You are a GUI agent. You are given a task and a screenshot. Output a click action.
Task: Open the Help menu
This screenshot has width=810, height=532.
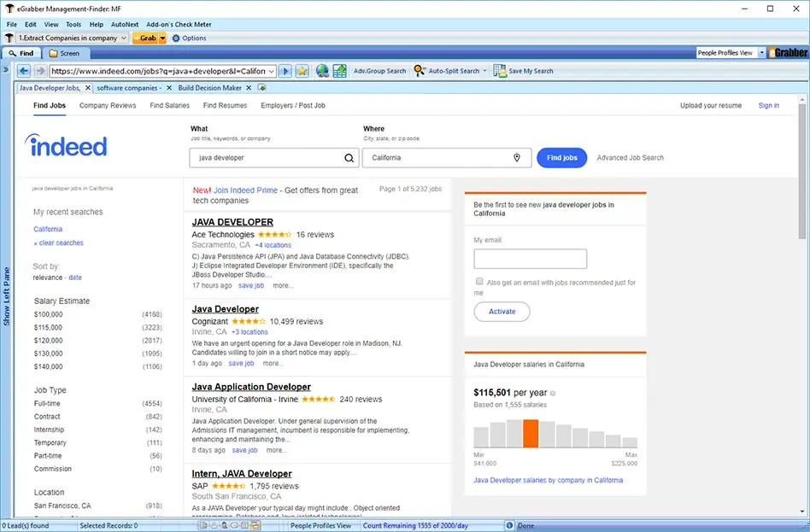[x=96, y=24]
